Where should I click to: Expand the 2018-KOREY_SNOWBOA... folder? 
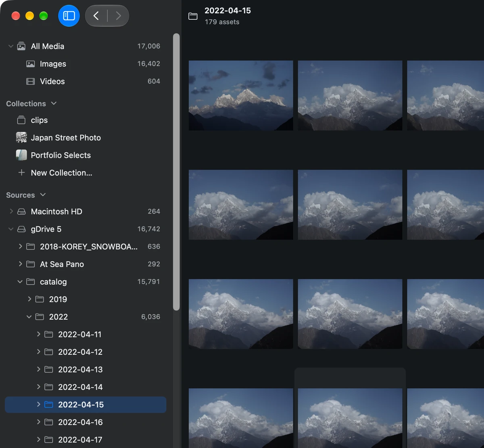[x=20, y=246]
